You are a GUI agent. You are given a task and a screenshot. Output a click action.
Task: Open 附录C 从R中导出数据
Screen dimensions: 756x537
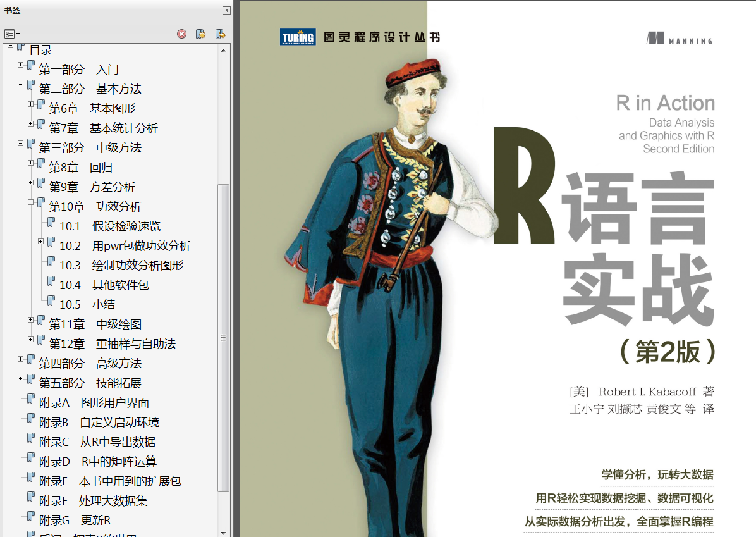[97, 442]
